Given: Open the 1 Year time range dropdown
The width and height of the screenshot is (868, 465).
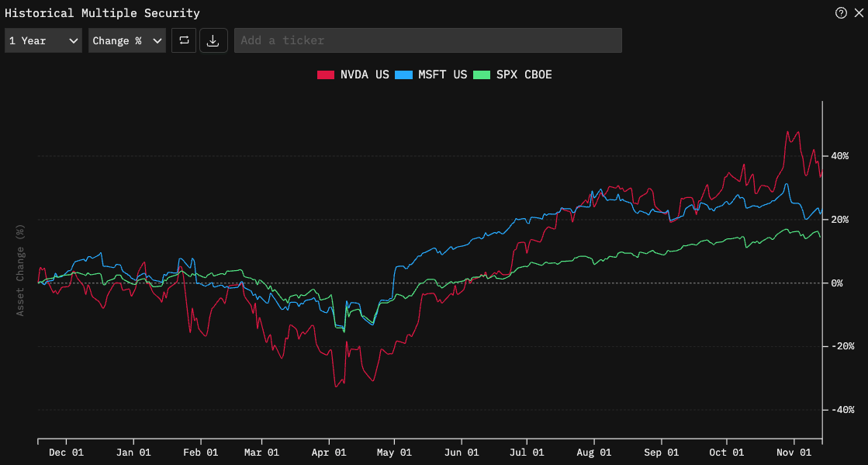Looking at the screenshot, I should click(43, 40).
